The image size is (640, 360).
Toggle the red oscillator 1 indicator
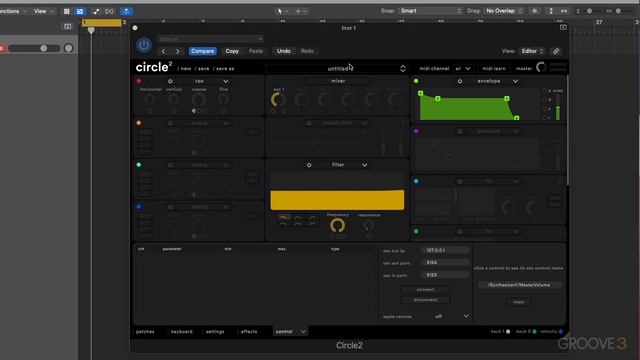coord(139,81)
